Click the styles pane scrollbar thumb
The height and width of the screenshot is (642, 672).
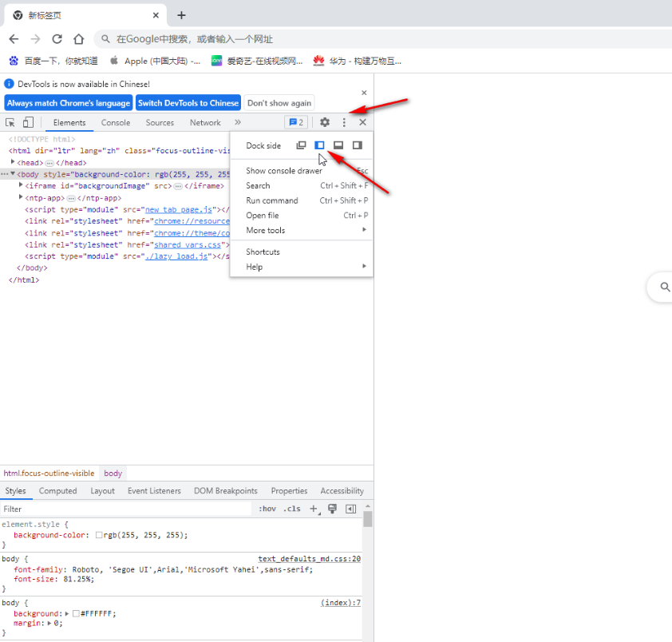coord(368,519)
